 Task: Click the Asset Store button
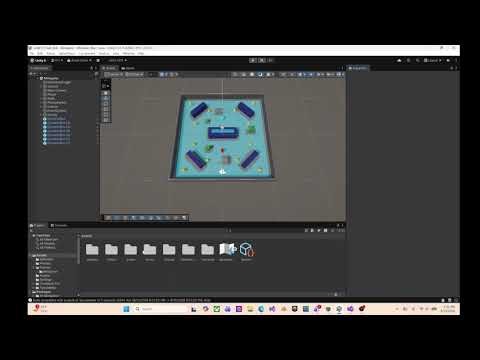79,60
